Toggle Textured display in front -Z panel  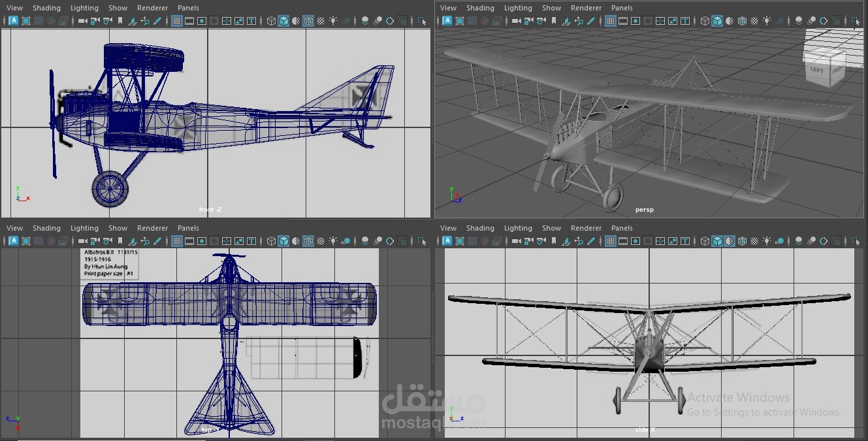click(321, 21)
